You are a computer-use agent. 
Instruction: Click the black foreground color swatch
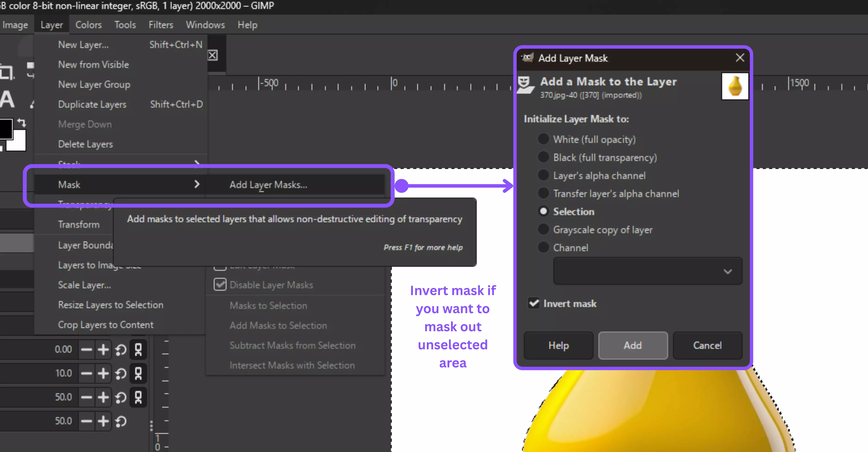coord(6,128)
